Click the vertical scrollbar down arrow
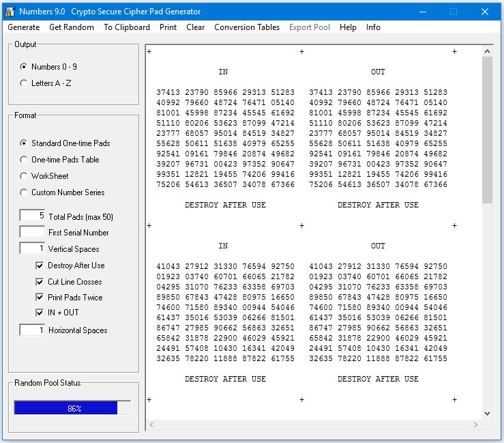Viewport: 504px width, 443px height. click(487, 414)
